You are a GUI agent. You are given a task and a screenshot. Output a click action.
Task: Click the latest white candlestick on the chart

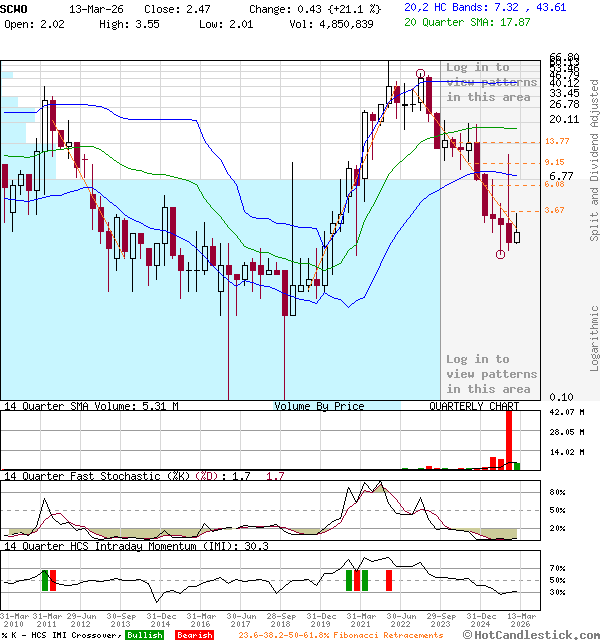(x=517, y=236)
